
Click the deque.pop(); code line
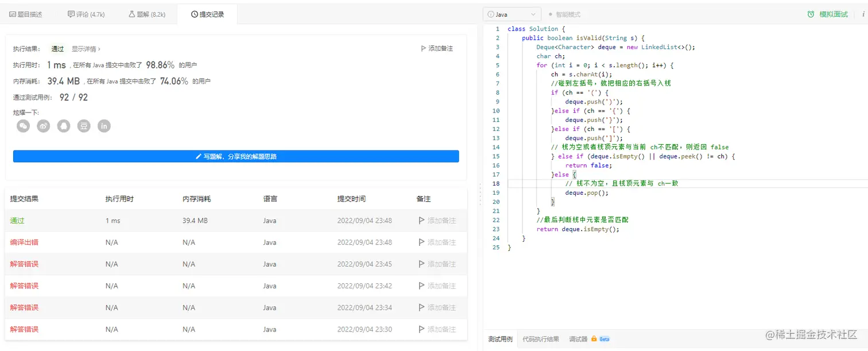click(x=587, y=192)
